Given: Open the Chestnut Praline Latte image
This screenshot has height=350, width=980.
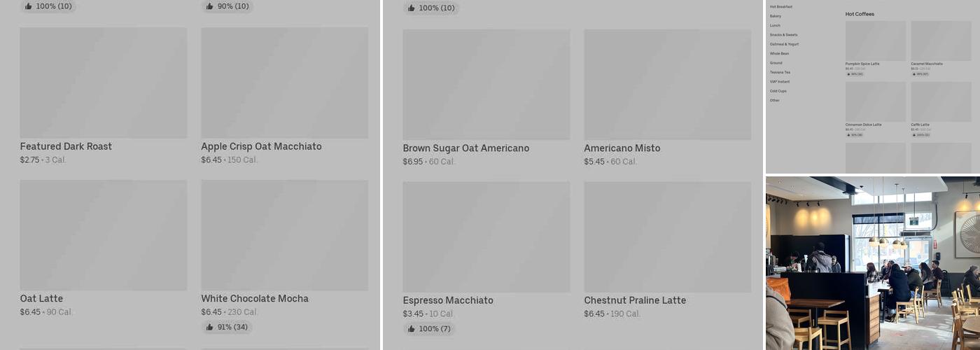Looking at the screenshot, I should pyautogui.click(x=667, y=237).
